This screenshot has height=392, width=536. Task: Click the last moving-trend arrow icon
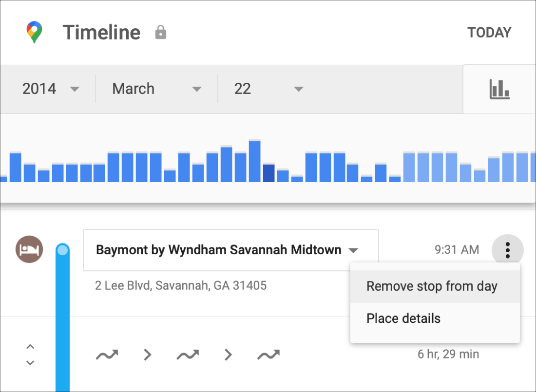(268, 355)
